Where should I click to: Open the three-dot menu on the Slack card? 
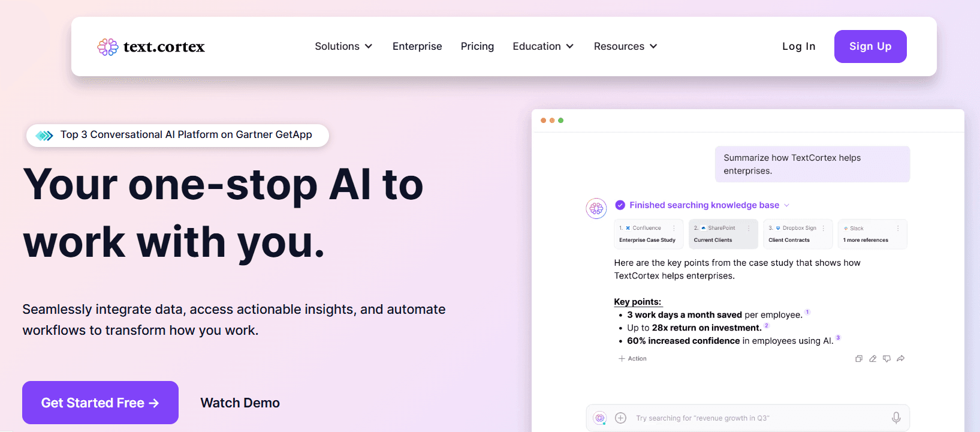pos(898,229)
